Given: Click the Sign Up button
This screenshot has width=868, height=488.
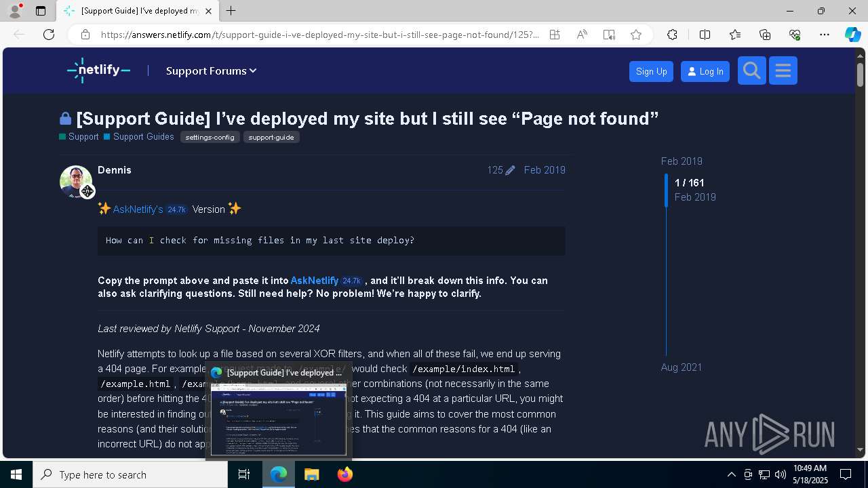Looking at the screenshot, I should point(651,71).
